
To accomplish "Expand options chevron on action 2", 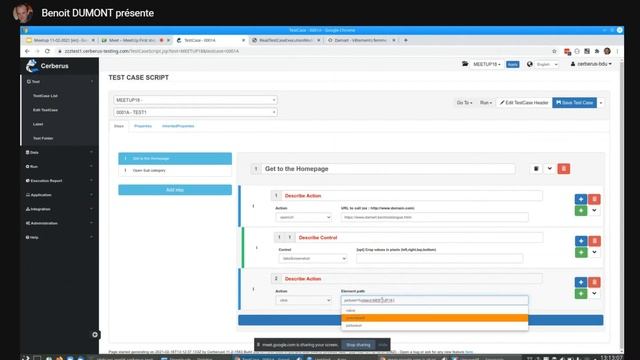I will click(x=594, y=293).
